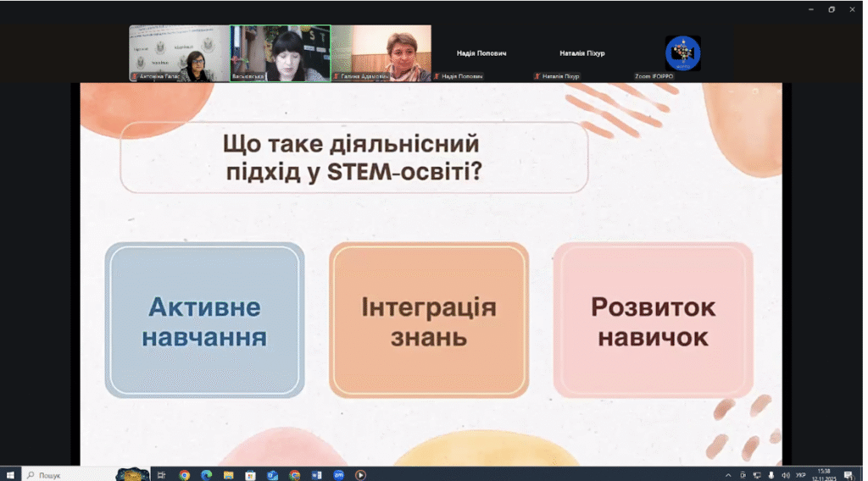Viewport: 868px width, 481px height.
Task: Open the УКР language switcher
Action: [800, 475]
